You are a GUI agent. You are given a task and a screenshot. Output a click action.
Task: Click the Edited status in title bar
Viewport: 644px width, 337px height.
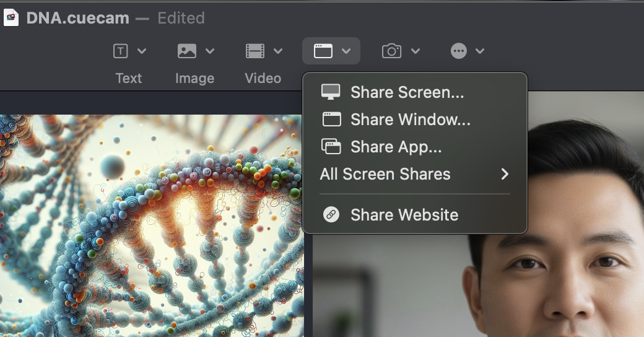(181, 18)
